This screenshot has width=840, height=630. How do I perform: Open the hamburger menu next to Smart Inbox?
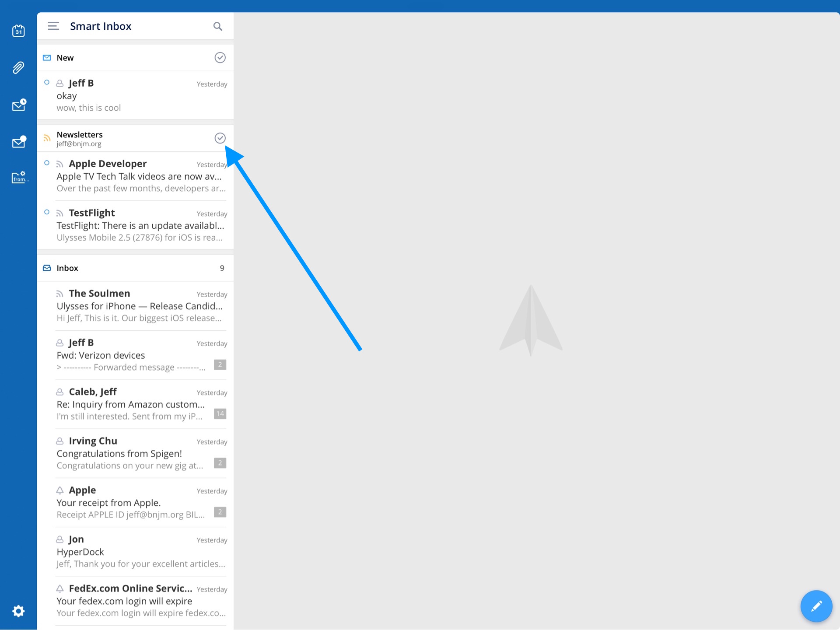(x=53, y=26)
